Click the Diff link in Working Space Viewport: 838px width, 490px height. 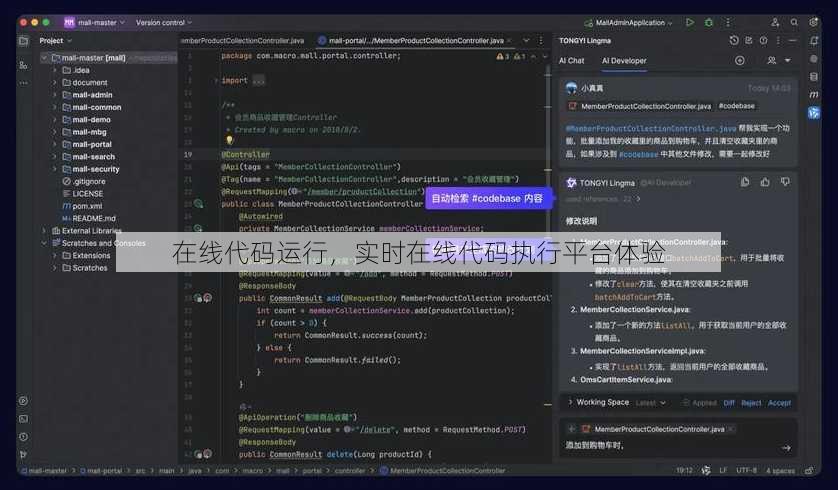(728, 403)
